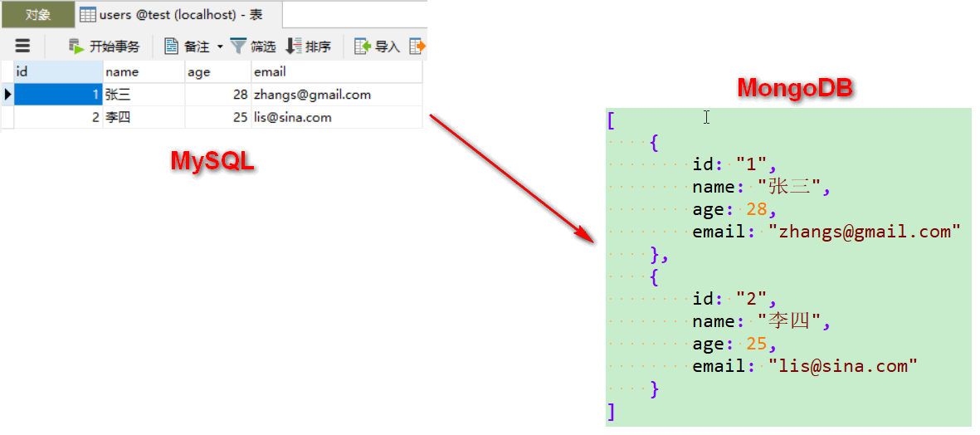Switch to the 对象 tab
This screenshot has height=435, width=980.
[x=37, y=14]
